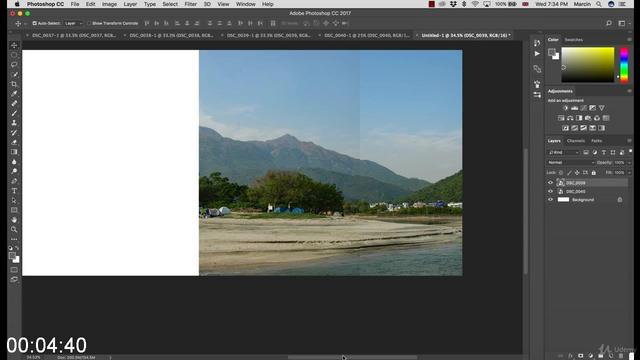
Task: Click the toolbox foreground color swatch
Action: coord(13,256)
